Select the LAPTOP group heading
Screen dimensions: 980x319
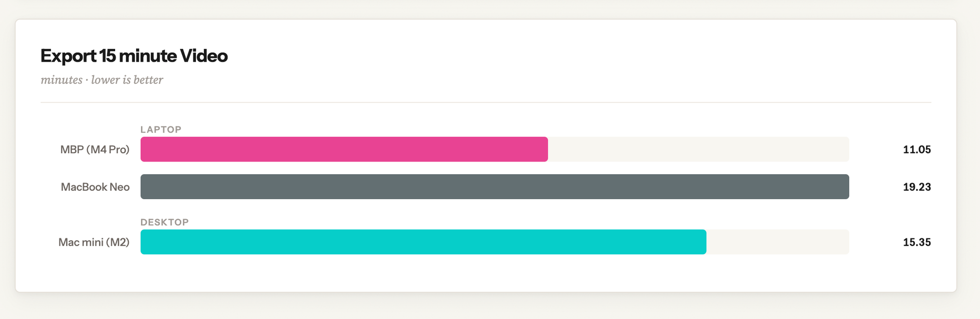[x=161, y=130]
